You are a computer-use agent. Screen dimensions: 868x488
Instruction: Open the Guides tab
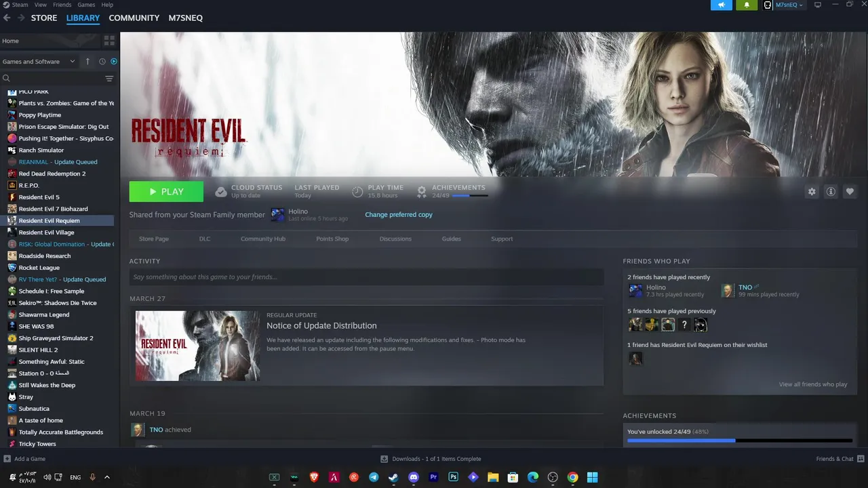(452, 239)
